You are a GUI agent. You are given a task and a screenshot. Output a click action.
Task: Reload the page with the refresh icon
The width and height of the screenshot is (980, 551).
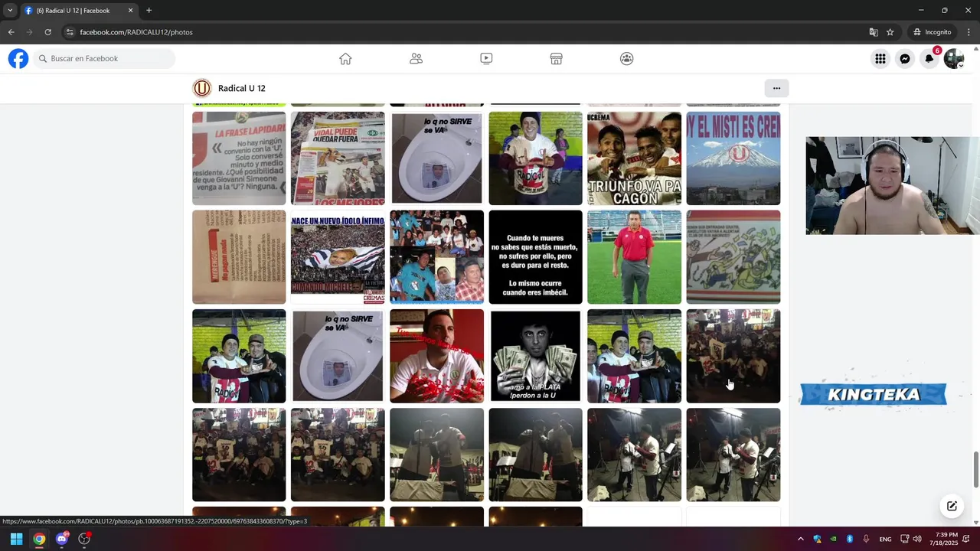click(x=47, y=32)
